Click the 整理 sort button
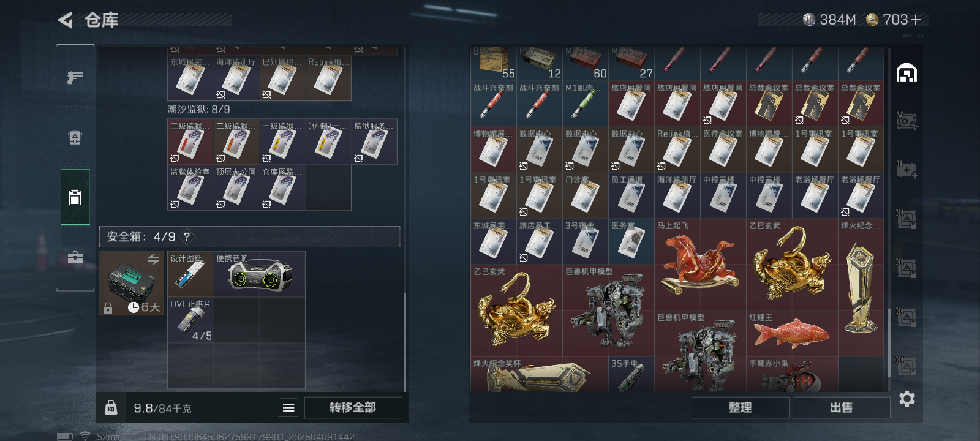980x441 pixels. point(740,407)
